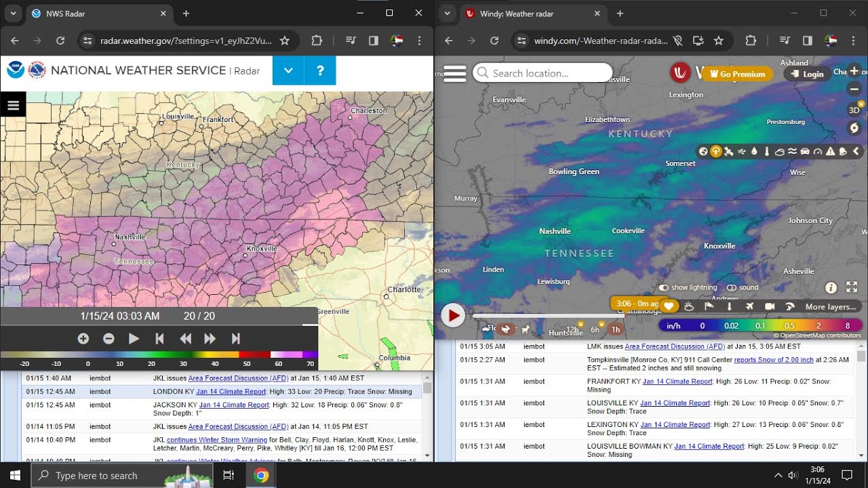This screenshot has height=488, width=868.
Task: Open the airplane icon in Windy
Action: tap(749, 306)
